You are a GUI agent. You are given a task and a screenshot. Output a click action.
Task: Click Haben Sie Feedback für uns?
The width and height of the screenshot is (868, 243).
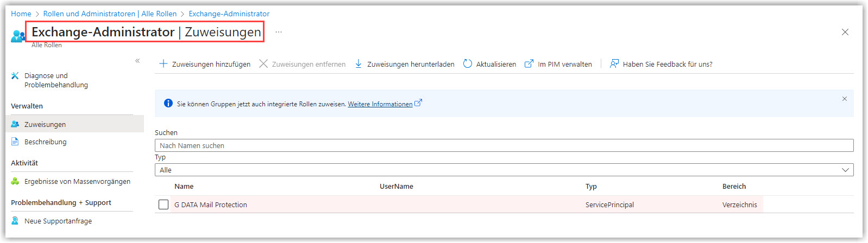[x=661, y=64]
